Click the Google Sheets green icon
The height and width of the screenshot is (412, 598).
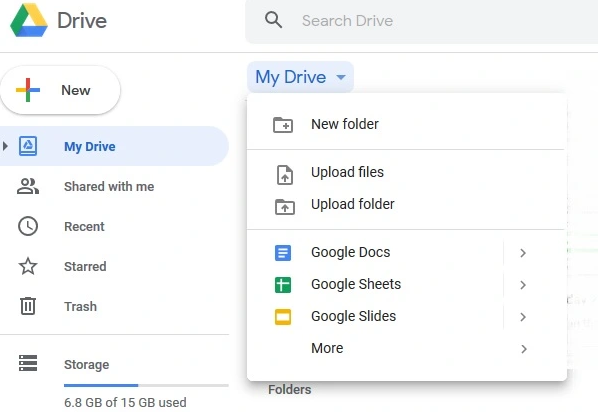click(283, 285)
